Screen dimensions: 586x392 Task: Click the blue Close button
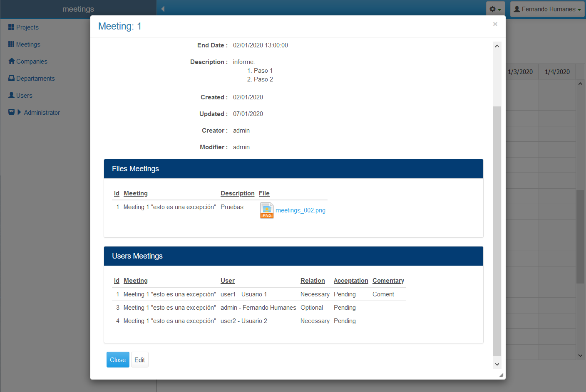click(118, 360)
